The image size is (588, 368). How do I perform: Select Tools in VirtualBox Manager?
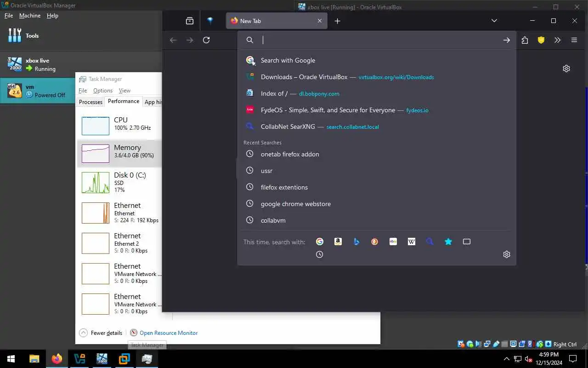pyautogui.click(x=81, y=35)
